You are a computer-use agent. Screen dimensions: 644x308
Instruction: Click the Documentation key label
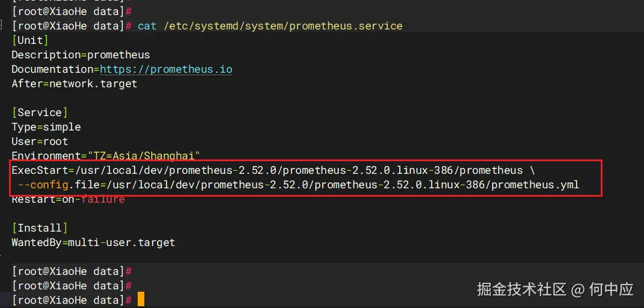[x=52, y=69]
